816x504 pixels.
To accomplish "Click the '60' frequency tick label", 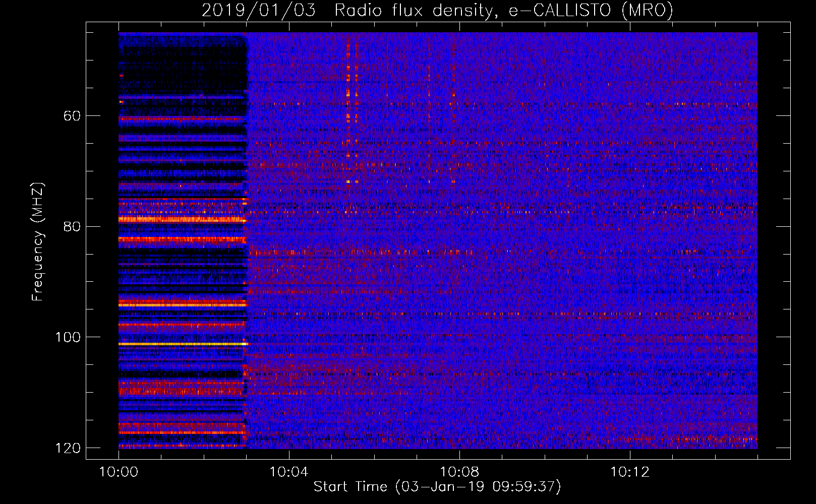I will (x=72, y=116).
